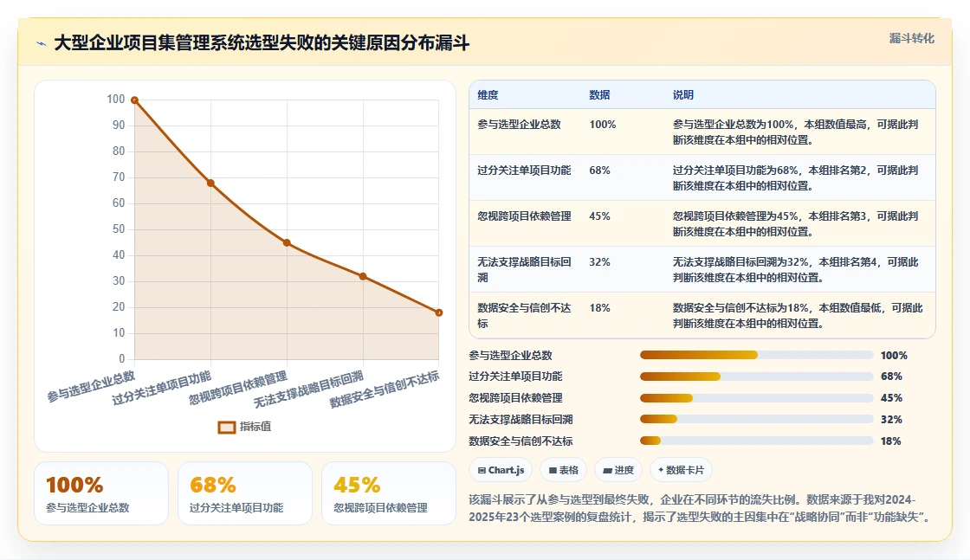The height and width of the screenshot is (560, 970).
Task: Click the 无法支撑战略目标回溯 progress bar
Action: 757,419
